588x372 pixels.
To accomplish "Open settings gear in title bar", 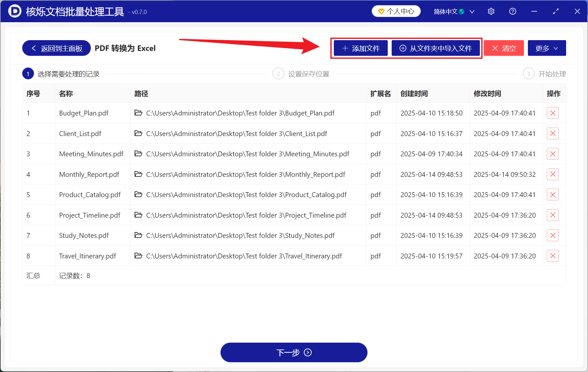I will click(x=491, y=11).
